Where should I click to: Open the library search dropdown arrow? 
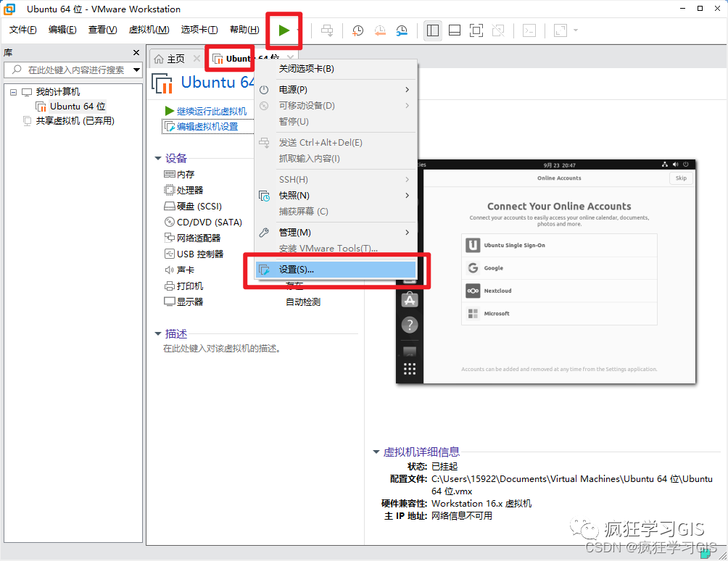(136, 70)
